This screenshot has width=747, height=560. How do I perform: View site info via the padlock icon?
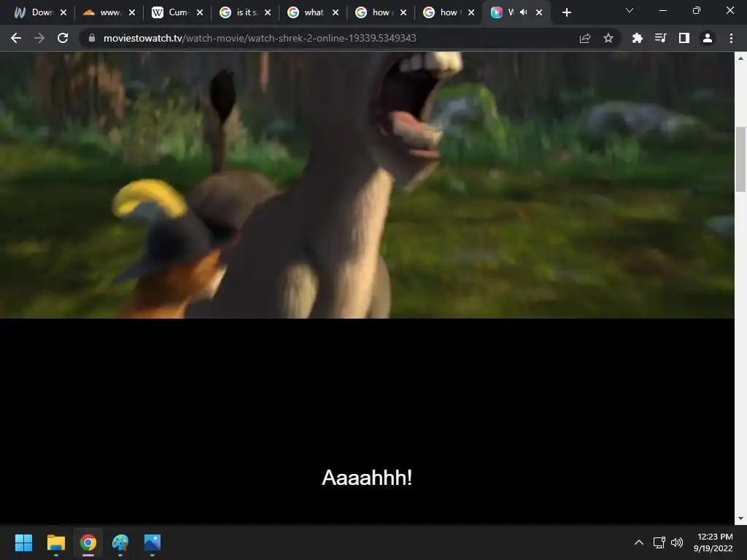click(92, 38)
